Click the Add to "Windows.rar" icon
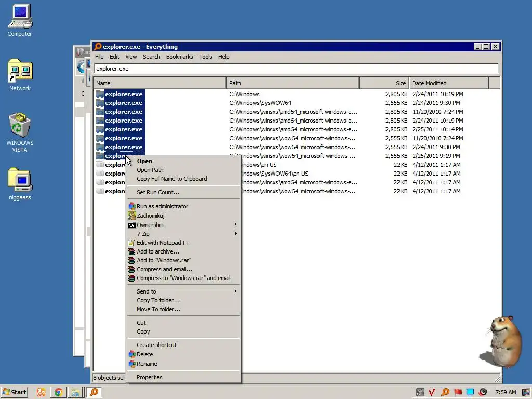Screen dimensions: 532x399 [131, 260]
